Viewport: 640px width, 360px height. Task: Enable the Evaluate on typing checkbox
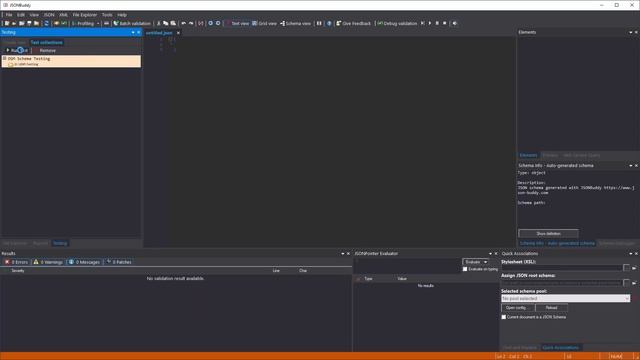click(465, 269)
